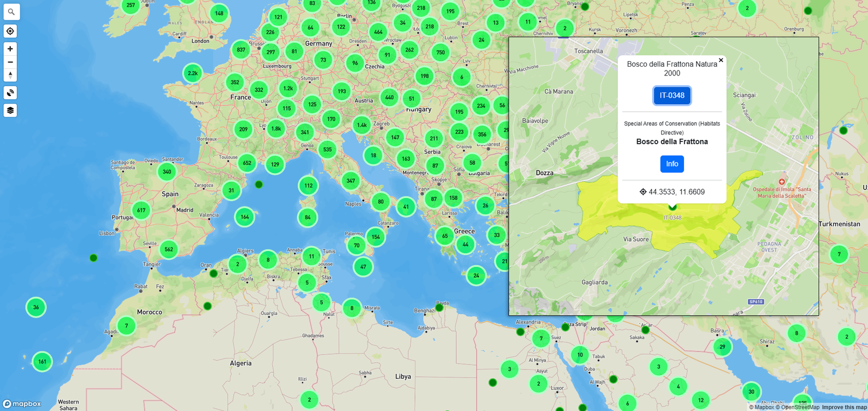Select the 617 cluster over Portugal
Screen dimensions: 868x411
[x=141, y=210]
